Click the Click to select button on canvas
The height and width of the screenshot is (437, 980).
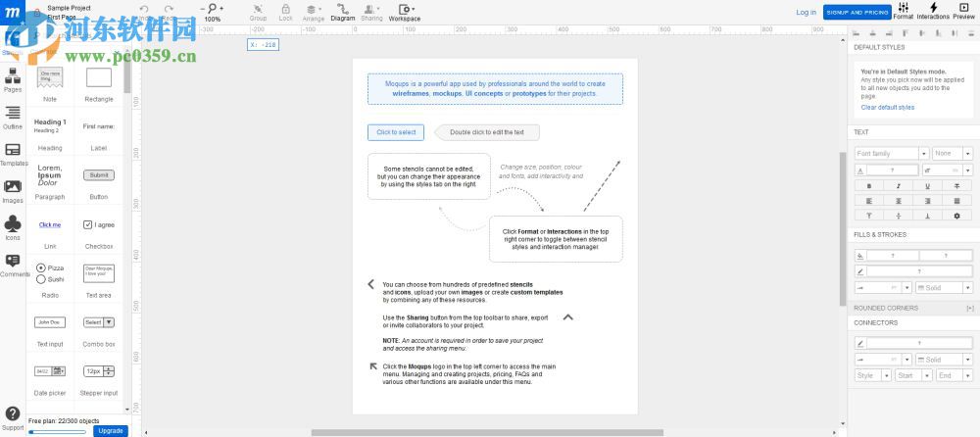coord(396,132)
